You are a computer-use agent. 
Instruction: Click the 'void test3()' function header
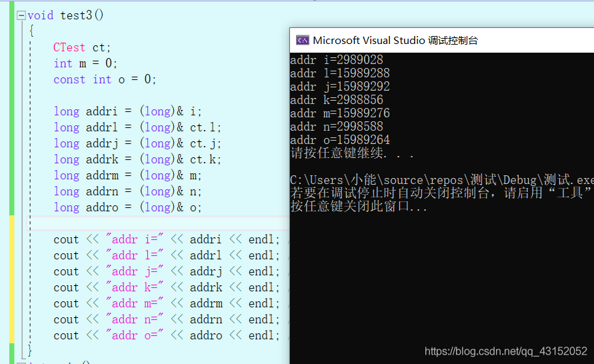coord(65,15)
